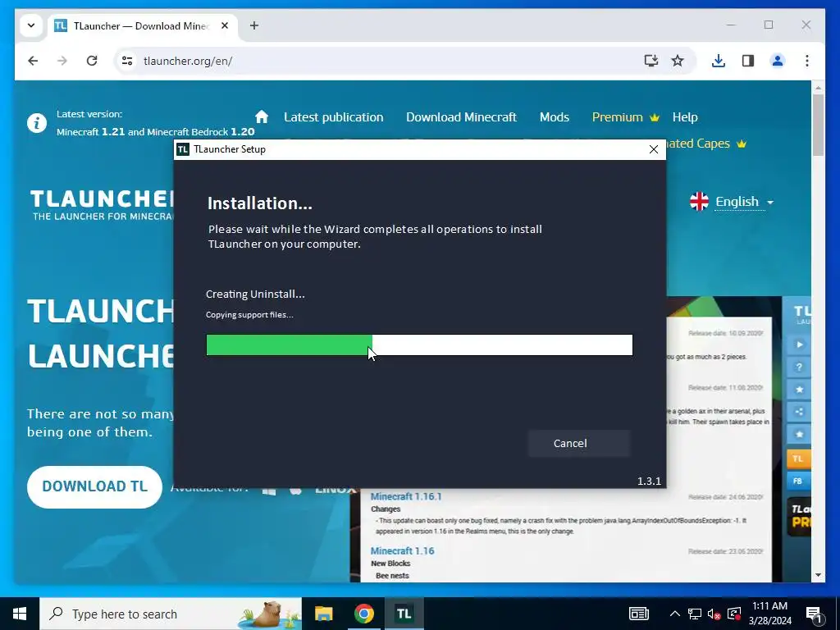Click the orange TL sidebar button

(798, 459)
